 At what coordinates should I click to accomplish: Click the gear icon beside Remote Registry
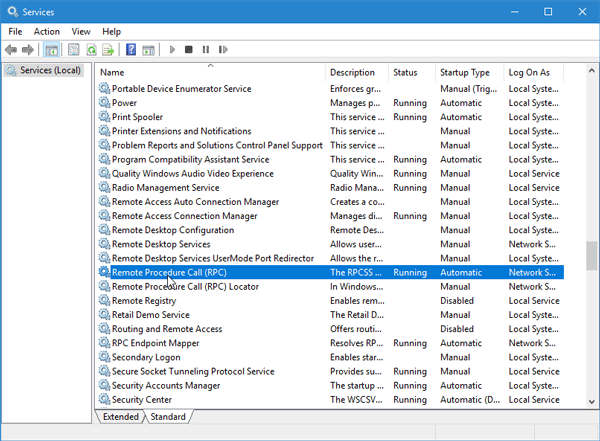(x=104, y=300)
